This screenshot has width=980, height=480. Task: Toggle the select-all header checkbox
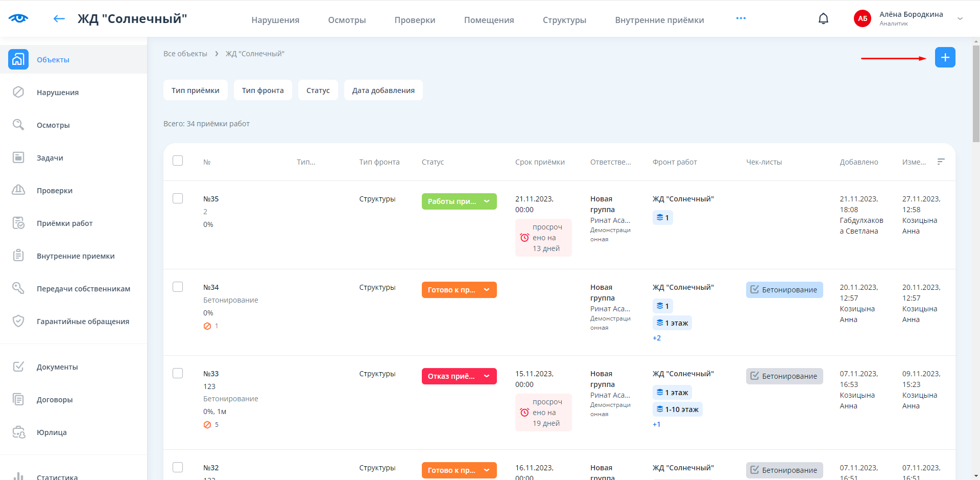click(x=178, y=161)
